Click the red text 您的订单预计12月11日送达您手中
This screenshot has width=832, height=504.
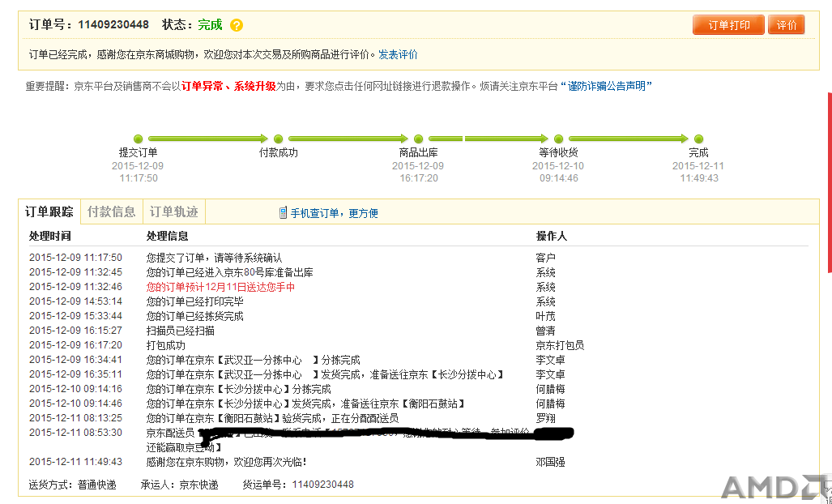220,287
